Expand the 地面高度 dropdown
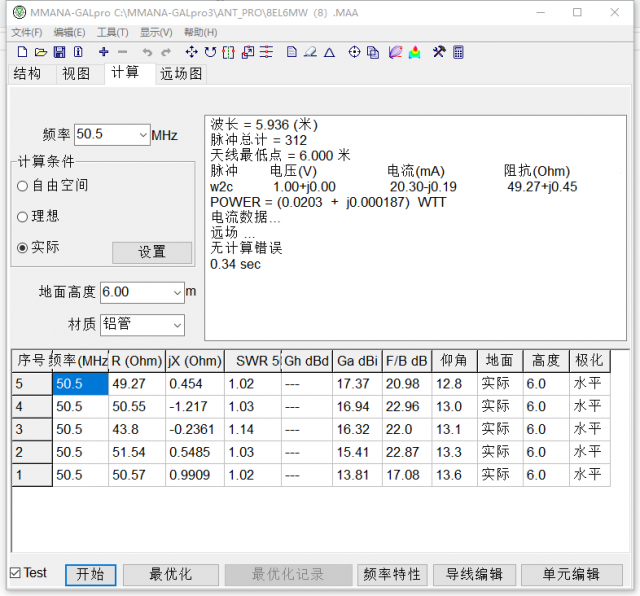The width and height of the screenshot is (640, 596). 177,292
